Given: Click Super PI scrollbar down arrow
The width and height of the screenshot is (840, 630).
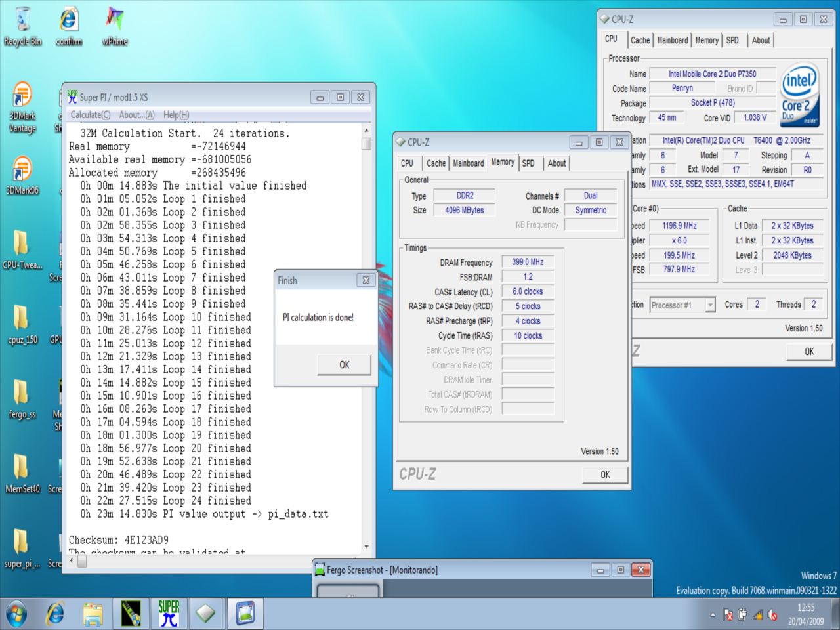Looking at the screenshot, I should tap(366, 547).
